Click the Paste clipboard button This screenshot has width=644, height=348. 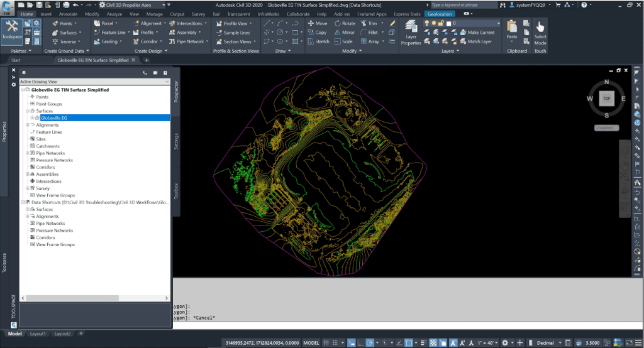(x=512, y=30)
